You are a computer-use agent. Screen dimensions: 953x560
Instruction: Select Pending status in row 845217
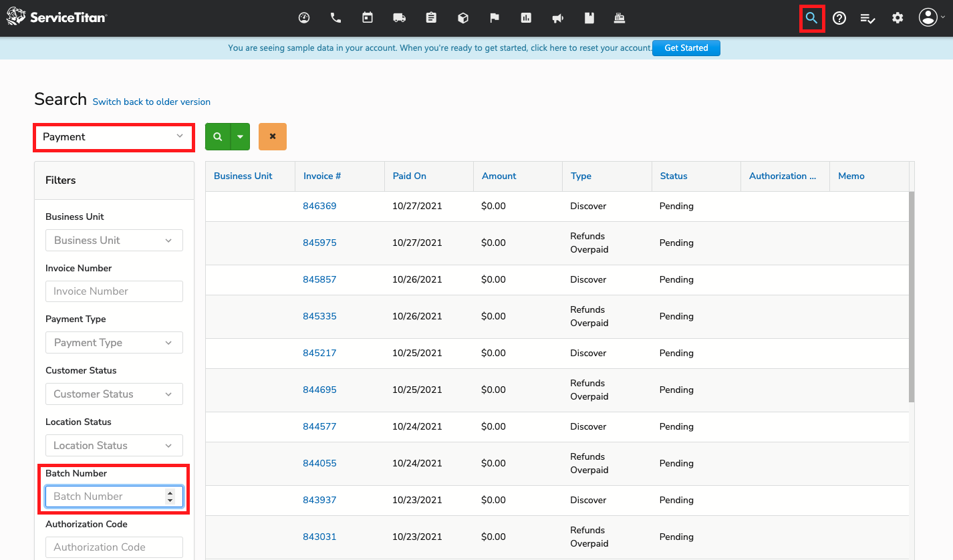click(676, 354)
